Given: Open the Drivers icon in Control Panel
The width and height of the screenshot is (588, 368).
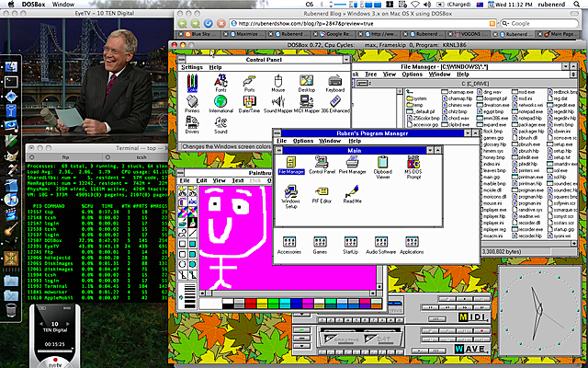Looking at the screenshot, I should coord(192,125).
